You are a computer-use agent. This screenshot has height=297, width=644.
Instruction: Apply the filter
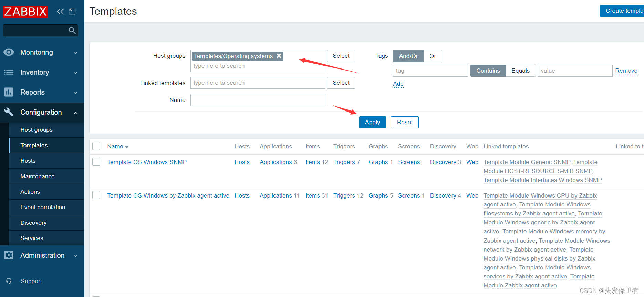click(x=372, y=122)
